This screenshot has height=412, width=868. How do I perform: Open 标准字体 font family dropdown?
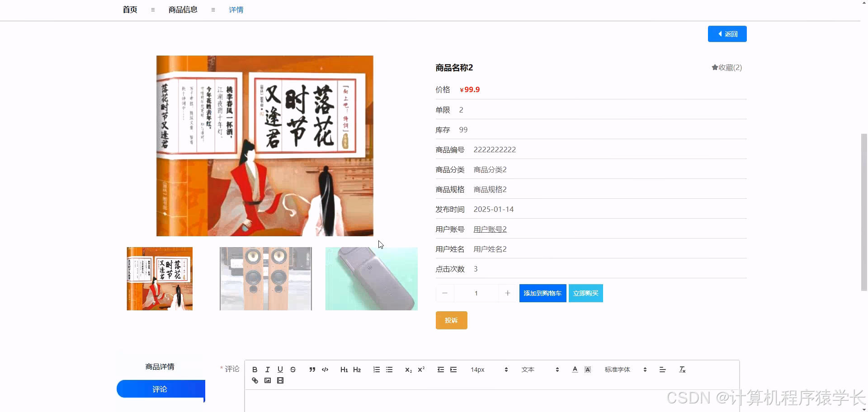(x=626, y=370)
